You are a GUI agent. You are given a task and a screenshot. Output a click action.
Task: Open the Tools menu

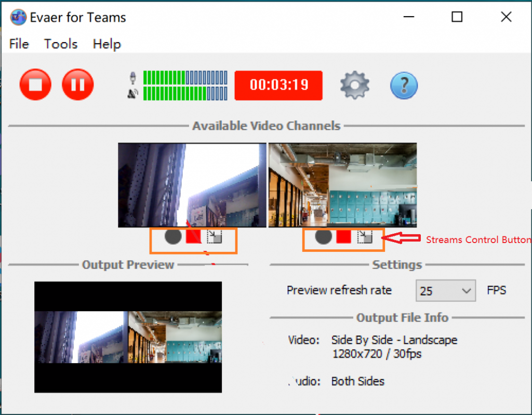click(61, 44)
